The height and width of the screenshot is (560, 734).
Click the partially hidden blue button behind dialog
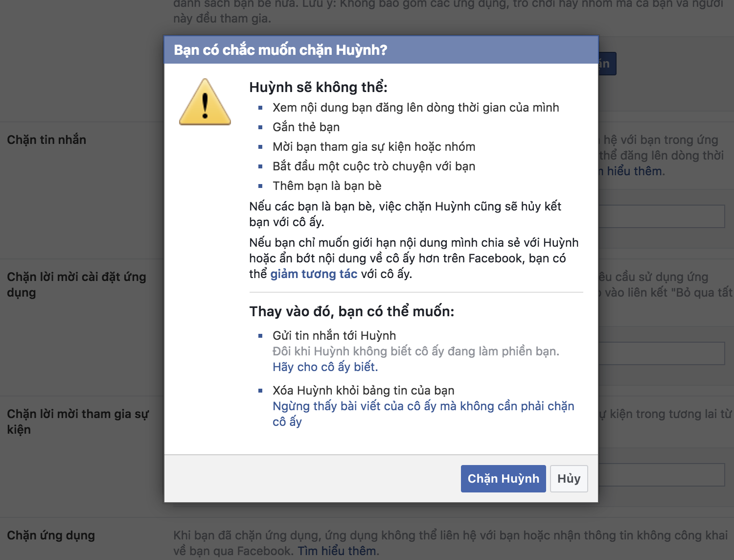point(607,64)
